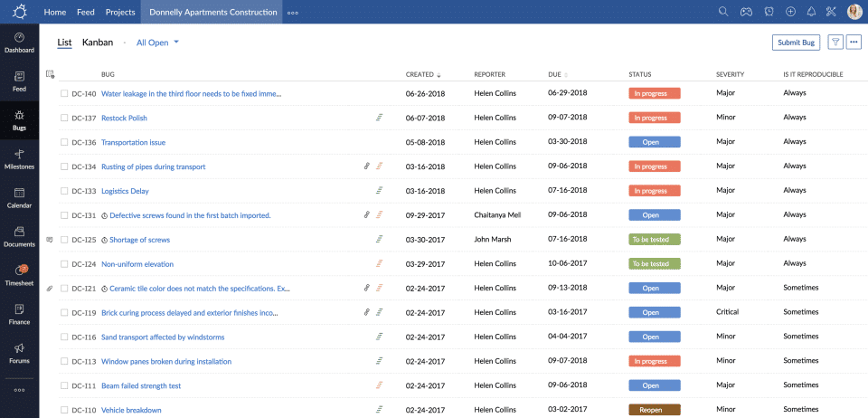Open the Timesheet sidebar icon
The image size is (868, 418).
[x=19, y=275]
